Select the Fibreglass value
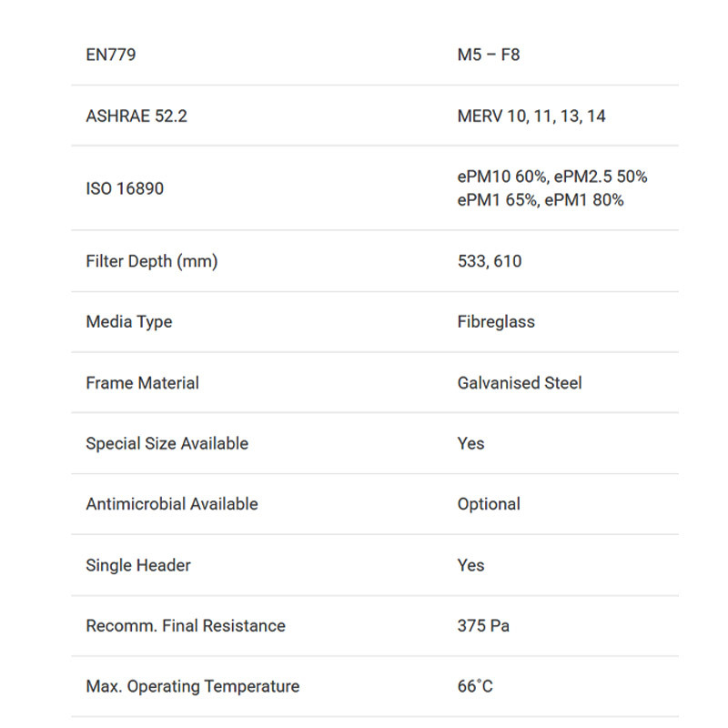Image resolution: width=728 pixels, height=728 pixels. point(496,322)
